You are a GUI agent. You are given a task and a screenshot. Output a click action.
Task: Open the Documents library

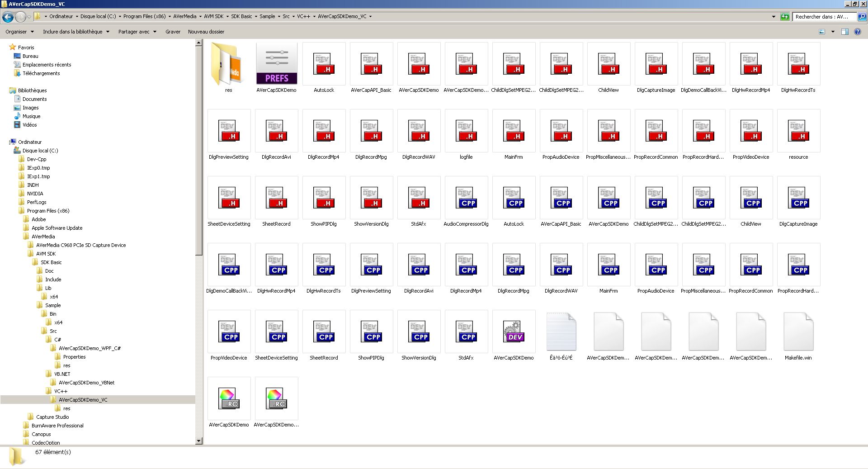(34, 99)
